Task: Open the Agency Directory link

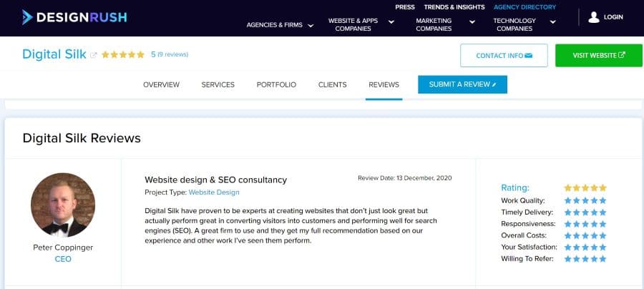Action: (x=525, y=7)
